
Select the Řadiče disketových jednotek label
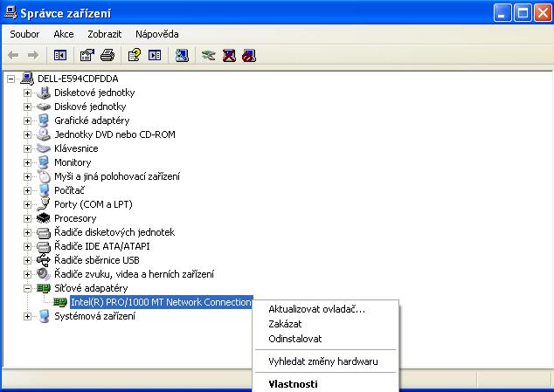click(114, 232)
